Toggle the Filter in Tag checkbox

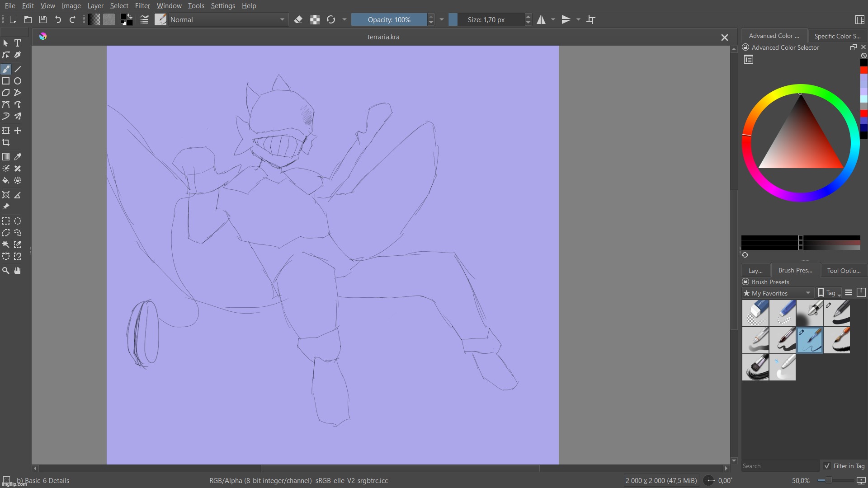click(x=827, y=466)
